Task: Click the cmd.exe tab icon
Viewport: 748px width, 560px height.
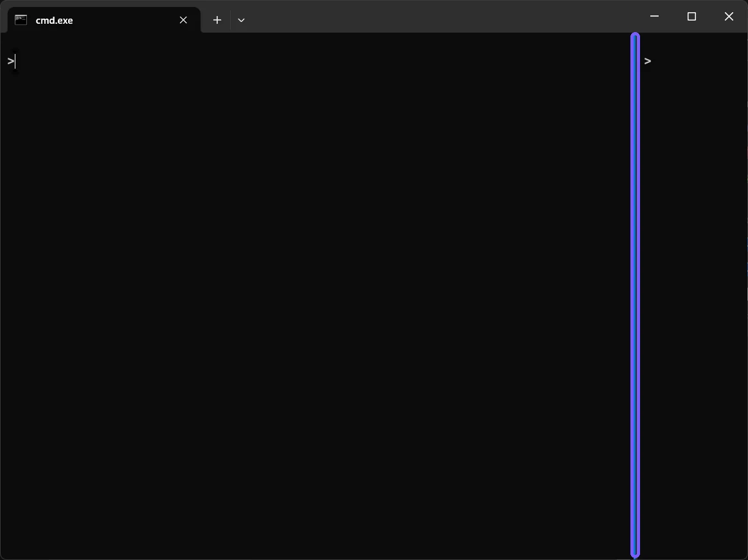Action: (x=21, y=19)
